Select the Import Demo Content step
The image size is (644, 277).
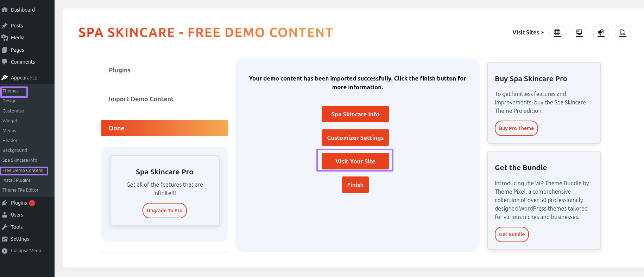click(x=141, y=99)
